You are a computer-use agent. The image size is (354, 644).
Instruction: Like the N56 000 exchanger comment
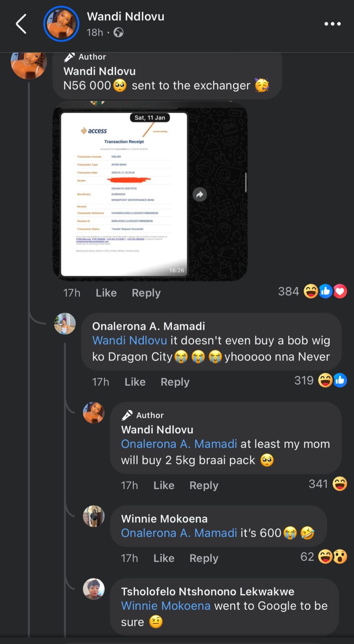[x=106, y=293]
